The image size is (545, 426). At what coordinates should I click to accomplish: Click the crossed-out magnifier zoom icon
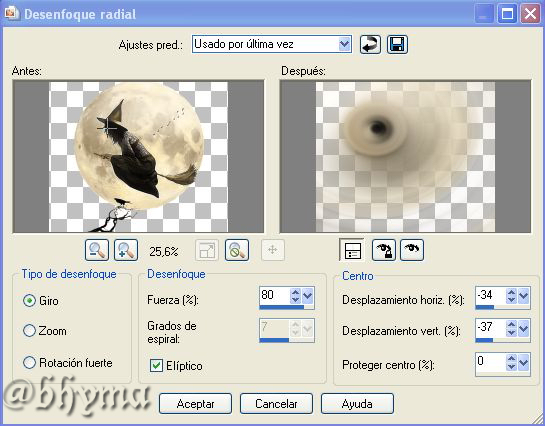[237, 250]
